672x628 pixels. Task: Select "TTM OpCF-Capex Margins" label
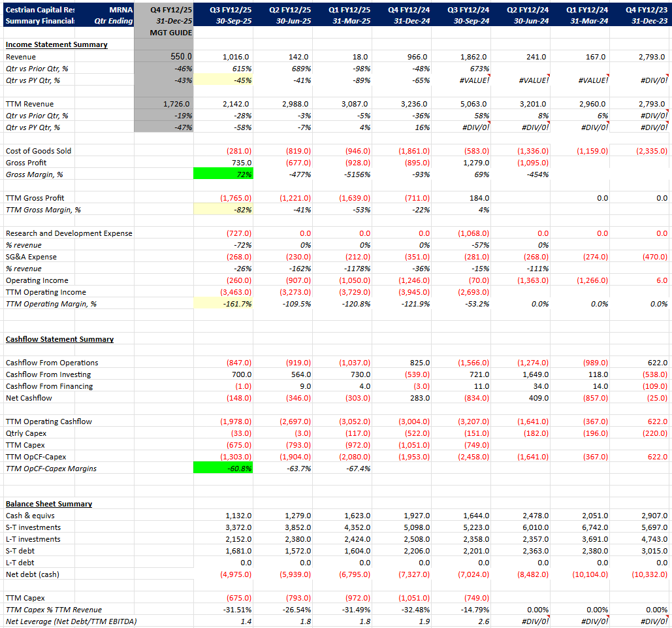[52, 469]
